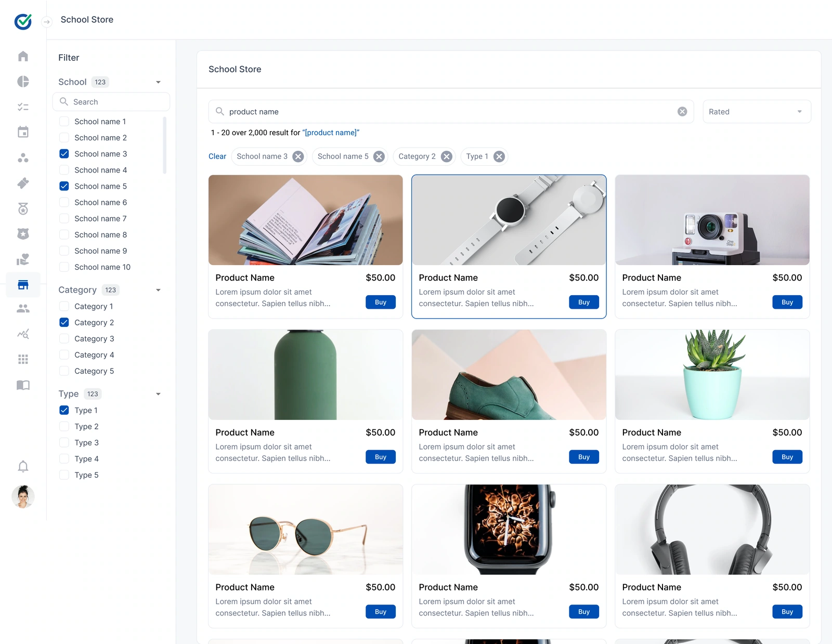
Task: Open the pie chart dashboard icon
Action: pos(23,82)
